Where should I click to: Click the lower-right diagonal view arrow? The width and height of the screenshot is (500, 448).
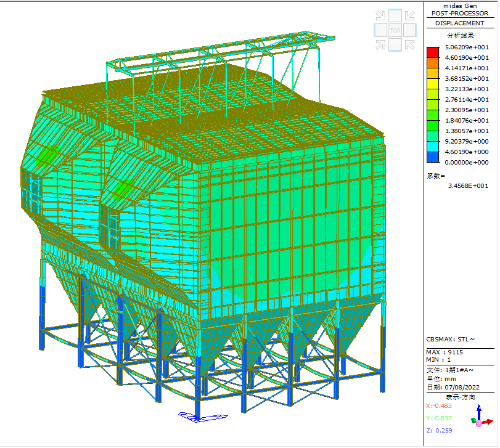pyautogui.click(x=410, y=45)
